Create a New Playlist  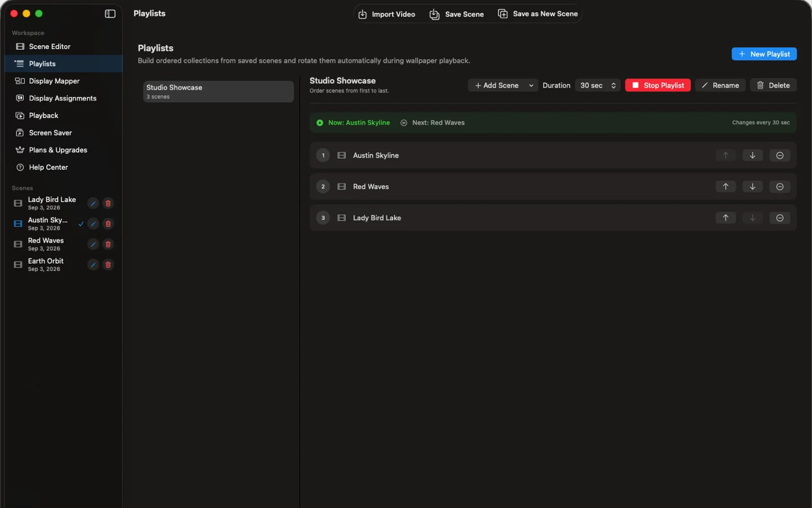click(764, 54)
